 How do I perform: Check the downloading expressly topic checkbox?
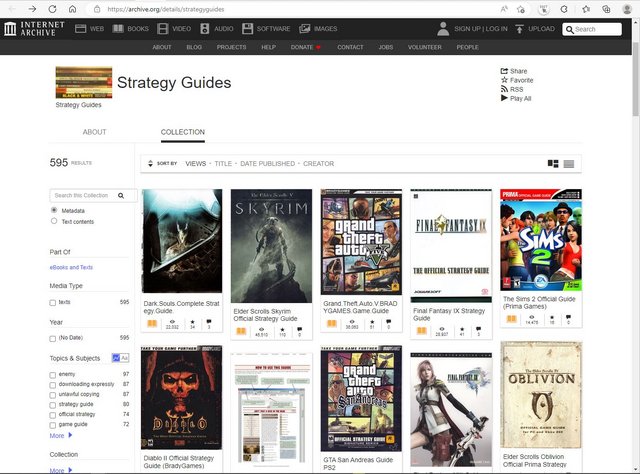tap(53, 385)
